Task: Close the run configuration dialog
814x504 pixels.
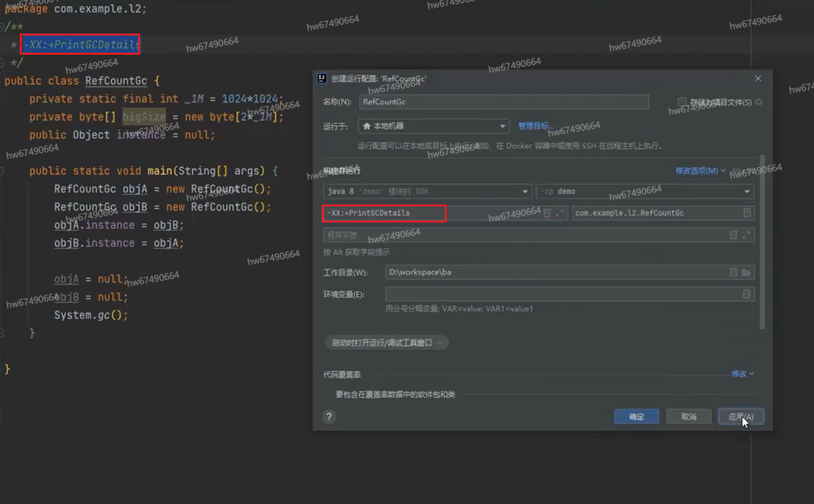Action: click(x=757, y=78)
